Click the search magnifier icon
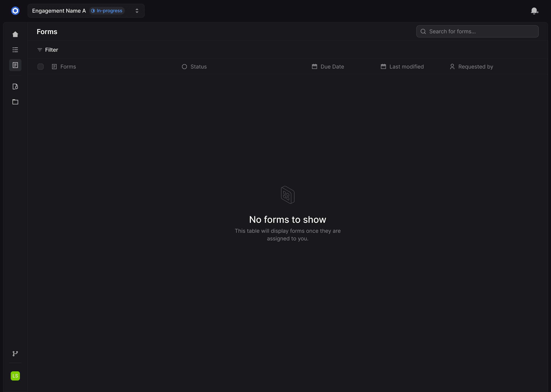Viewport: 551px width, 392px height. 423,31
